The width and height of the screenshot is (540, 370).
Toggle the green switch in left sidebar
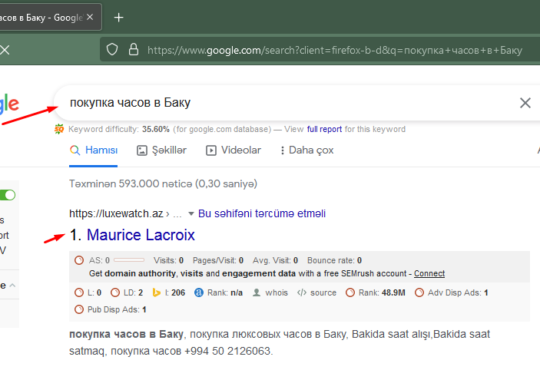(8, 195)
